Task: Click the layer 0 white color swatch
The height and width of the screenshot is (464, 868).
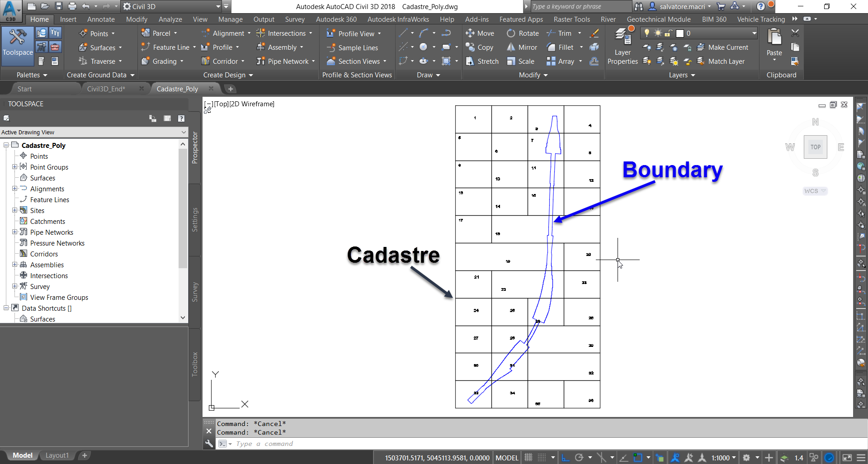Action: [x=679, y=33]
